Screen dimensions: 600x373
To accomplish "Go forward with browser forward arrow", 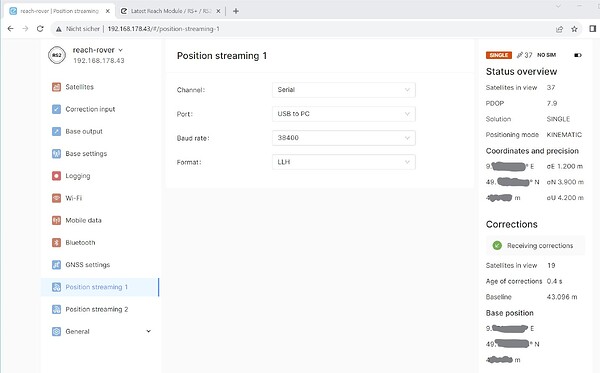I will pyautogui.click(x=25, y=29).
